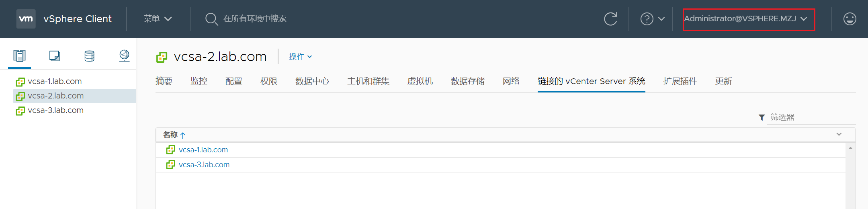
Task: Click the dropdown arrow beside help icon
Action: pos(661,19)
